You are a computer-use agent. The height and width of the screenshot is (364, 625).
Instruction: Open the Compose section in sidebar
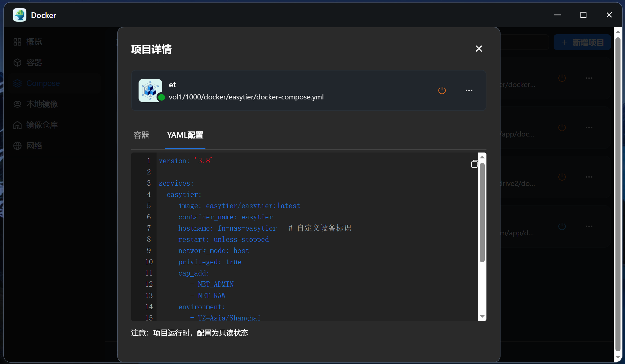point(43,83)
